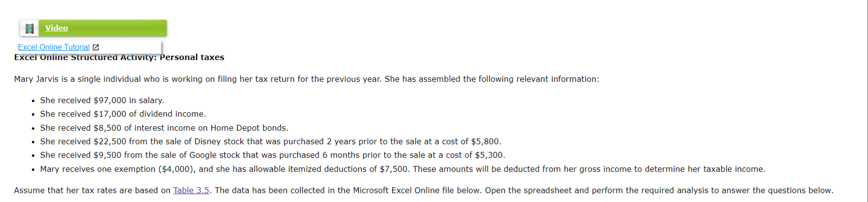Image resolution: width=868 pixels, height=202 pixels.
Task: Click the external-link icon beside Excel Online Tutorial
Action: (95, 47)
